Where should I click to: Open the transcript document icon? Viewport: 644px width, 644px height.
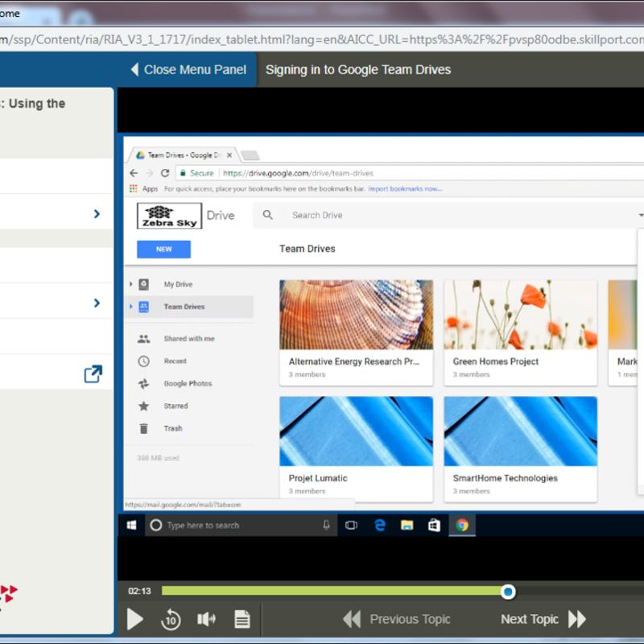(242, 619)
